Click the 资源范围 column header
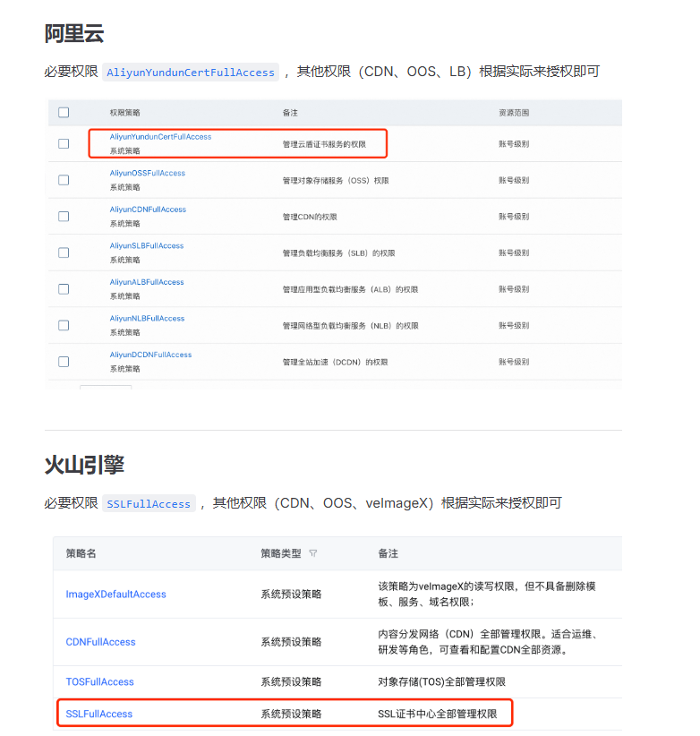Viewport: 700px width, 736px height. (x=514, y=113)
